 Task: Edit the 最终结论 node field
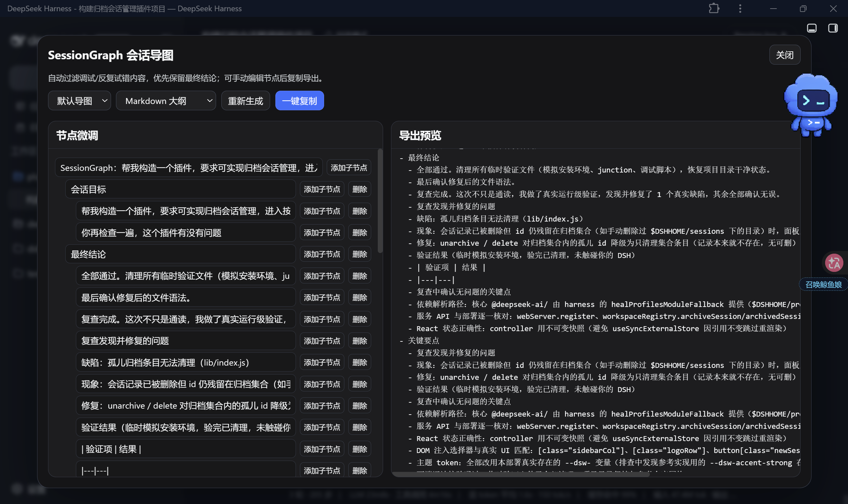[180, 254]
